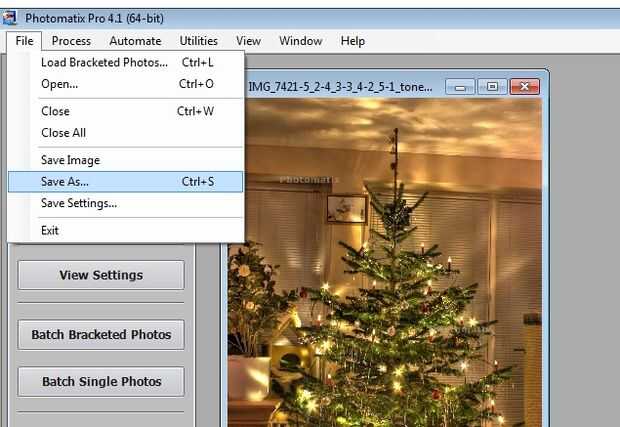Open the Automate menu
620x427 pixels.
click(x=135, y=41)
